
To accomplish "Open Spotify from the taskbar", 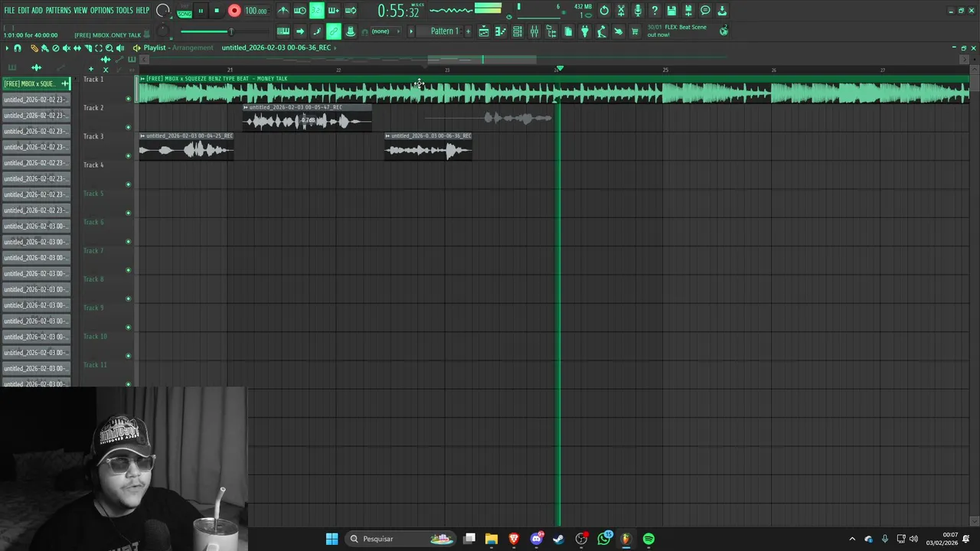I will tap(648, 539).
